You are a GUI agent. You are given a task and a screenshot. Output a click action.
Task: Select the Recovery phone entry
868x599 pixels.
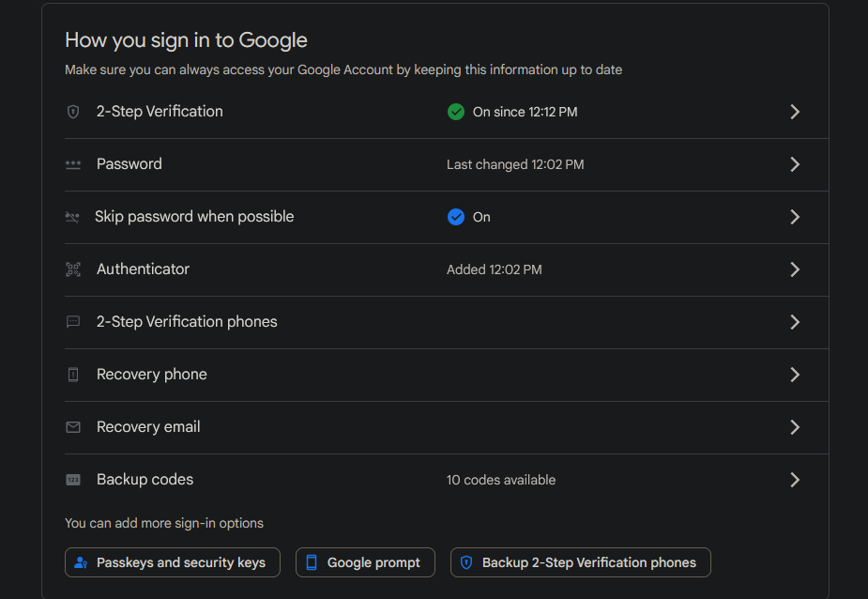pyautogui.click(x=152, y=375)
